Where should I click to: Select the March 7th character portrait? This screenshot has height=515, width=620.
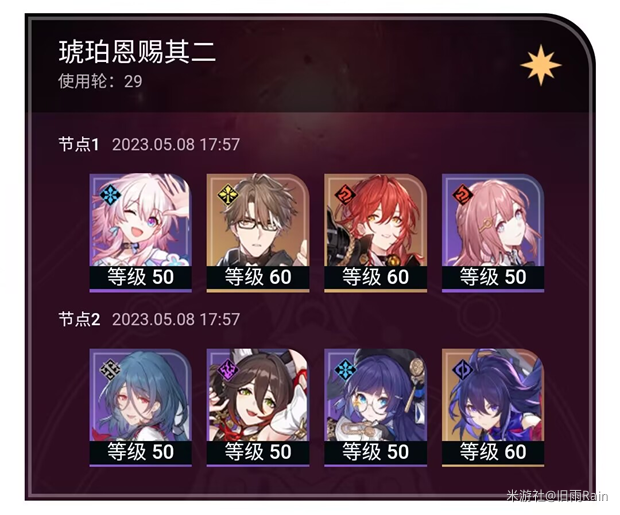(140, 233)
